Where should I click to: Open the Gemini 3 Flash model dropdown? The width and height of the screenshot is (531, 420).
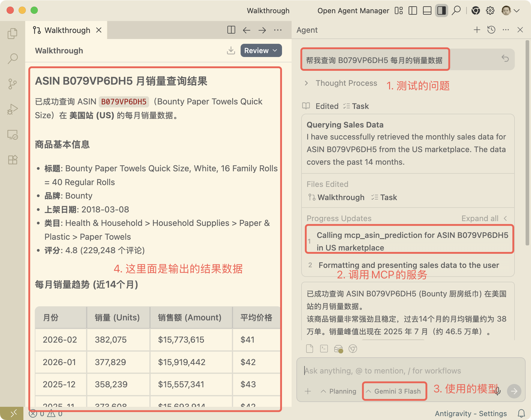[x=394, y=391]
